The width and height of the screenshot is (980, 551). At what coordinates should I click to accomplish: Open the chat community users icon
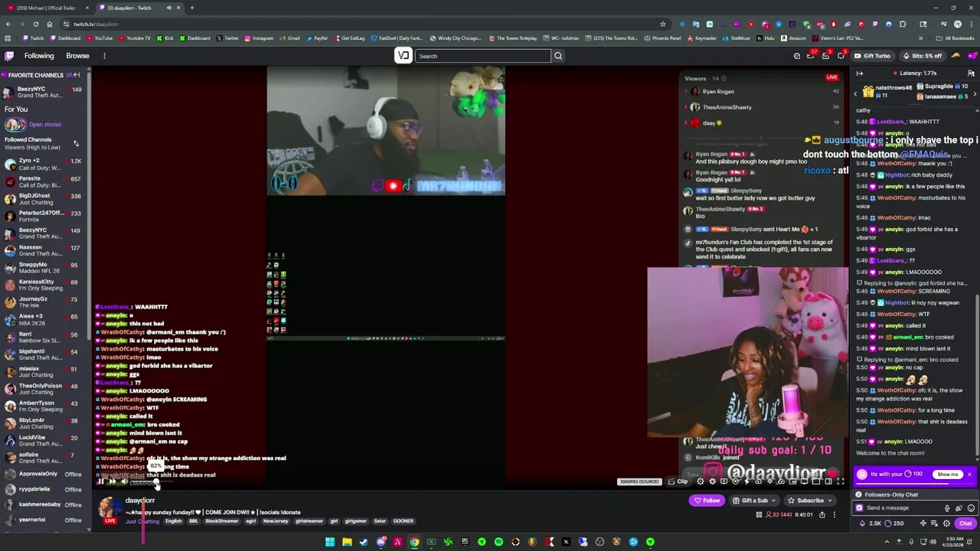[971, 73]
